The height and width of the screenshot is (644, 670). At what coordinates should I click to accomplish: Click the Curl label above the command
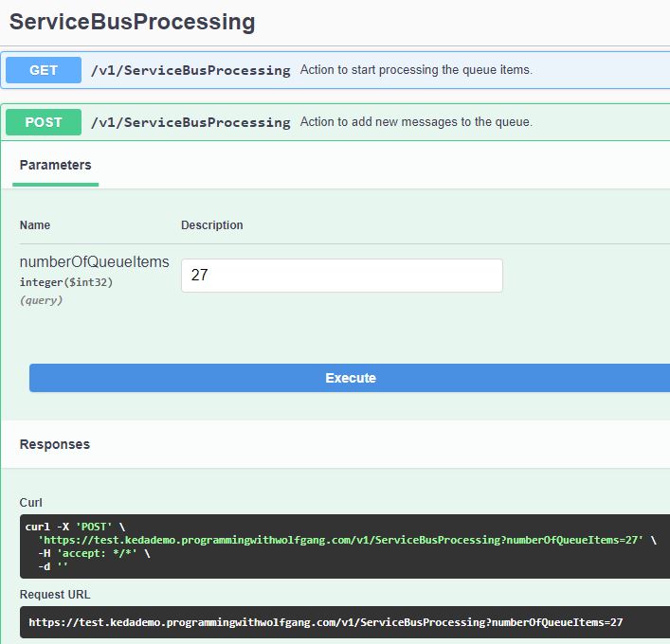[x=31, y=503]
